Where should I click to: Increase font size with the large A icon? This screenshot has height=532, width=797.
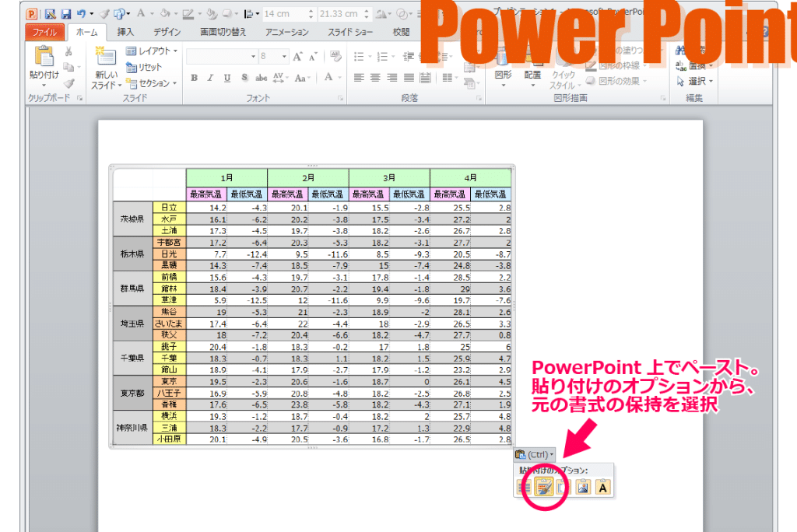tap(298, 57)
